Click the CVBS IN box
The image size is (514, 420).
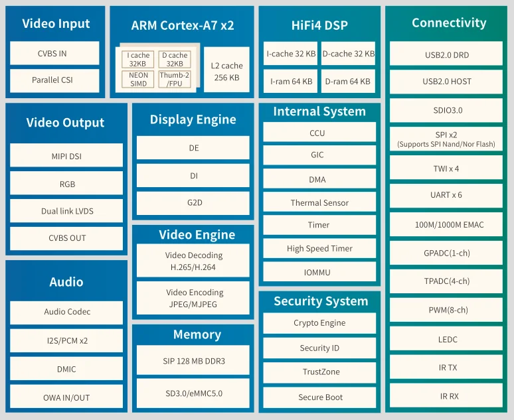(x=54, y=53)
